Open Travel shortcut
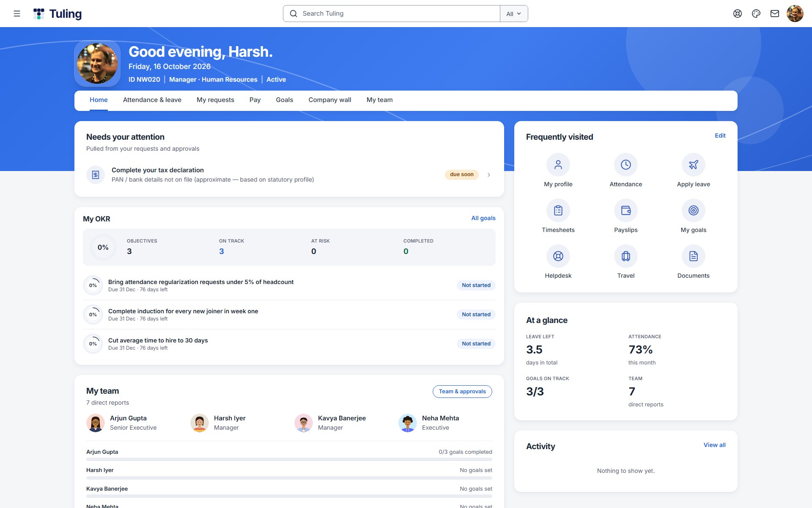 (626, 262)
